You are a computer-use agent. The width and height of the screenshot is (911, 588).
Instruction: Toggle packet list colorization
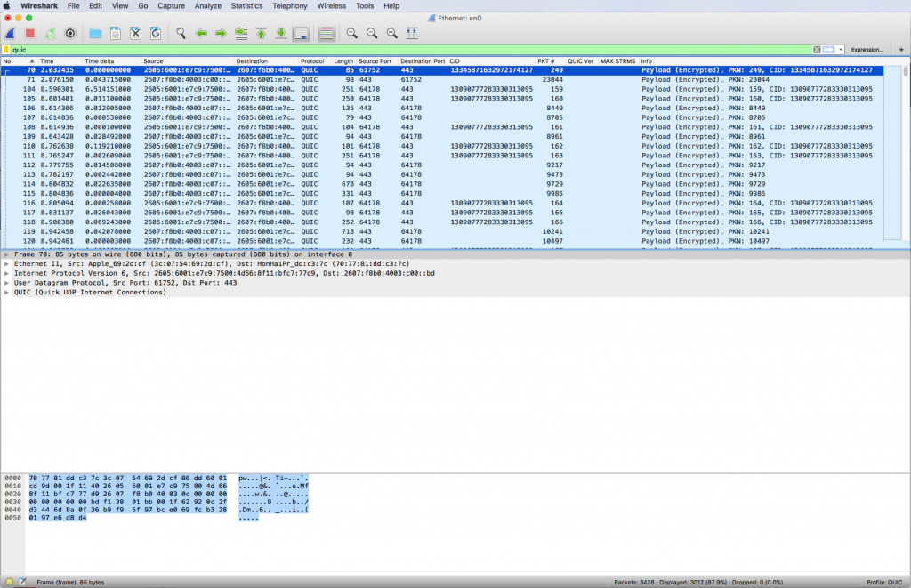click(x=327, y=33)
